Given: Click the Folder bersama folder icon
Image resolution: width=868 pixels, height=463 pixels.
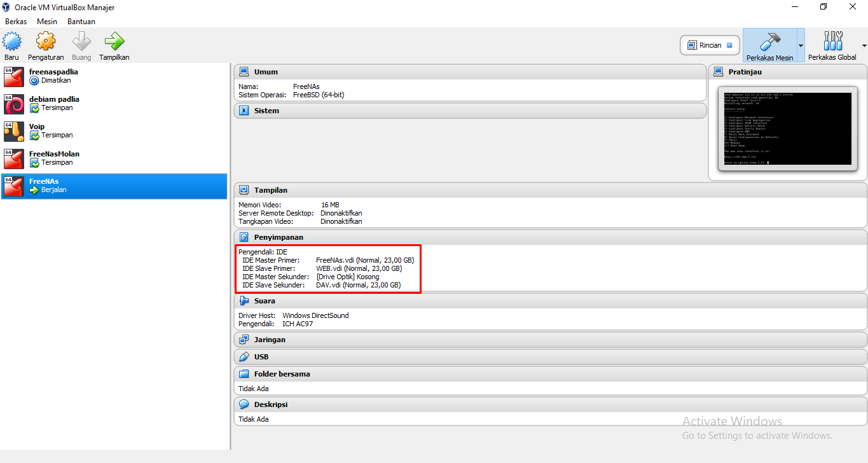Looking at the screenshot, I should pos(244,374).
